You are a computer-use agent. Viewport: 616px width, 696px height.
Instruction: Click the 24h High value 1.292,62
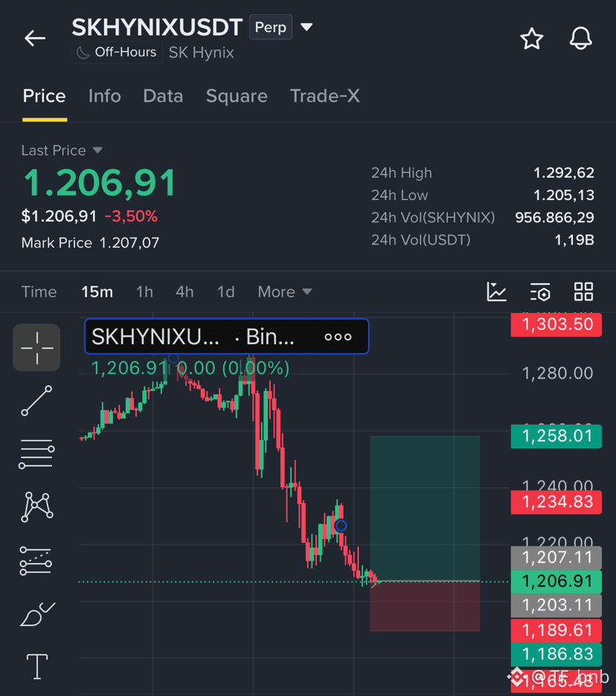coord(564,173)
